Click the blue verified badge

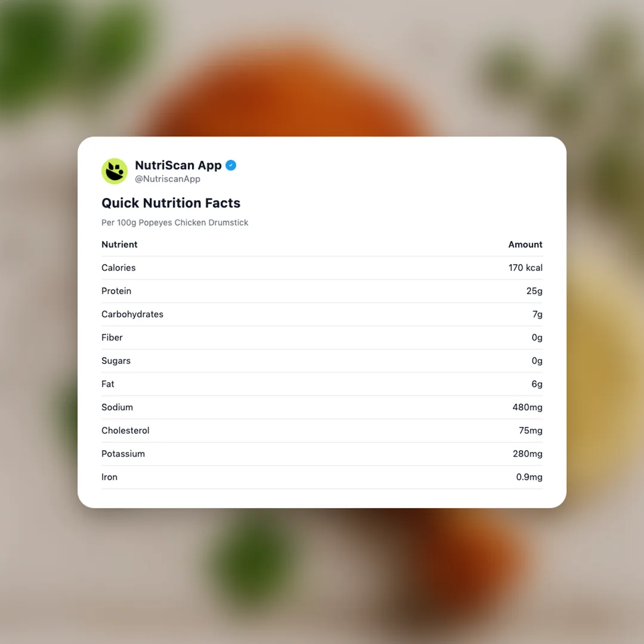tap(231, 165)
